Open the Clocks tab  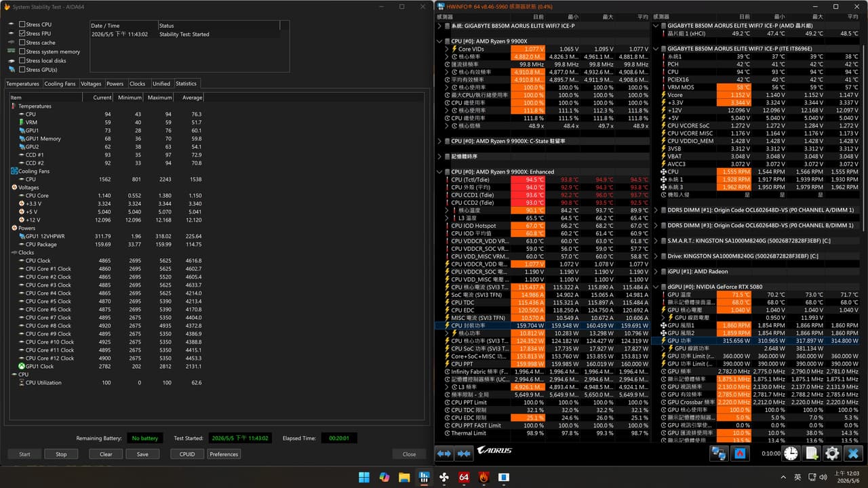138,83
